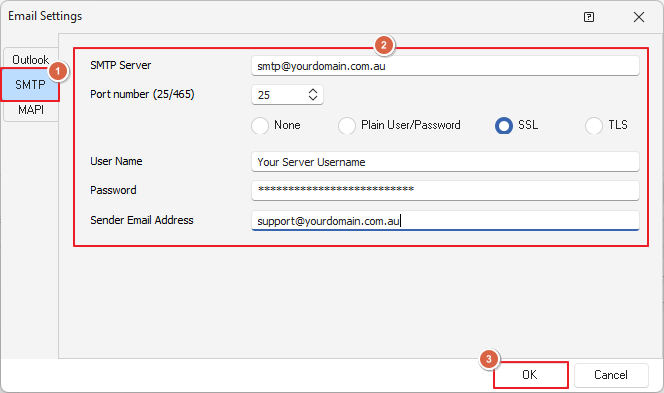Switch to the Outlook tab
This screenshot has width=664, height=393.
30,60
